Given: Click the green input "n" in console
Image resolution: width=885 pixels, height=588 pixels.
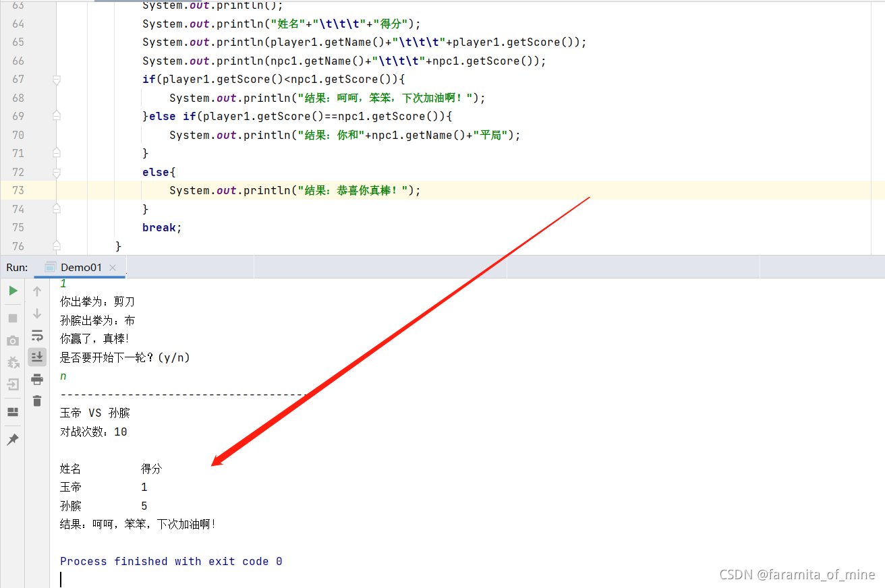Looking at the screenshot, I should 63,376.
